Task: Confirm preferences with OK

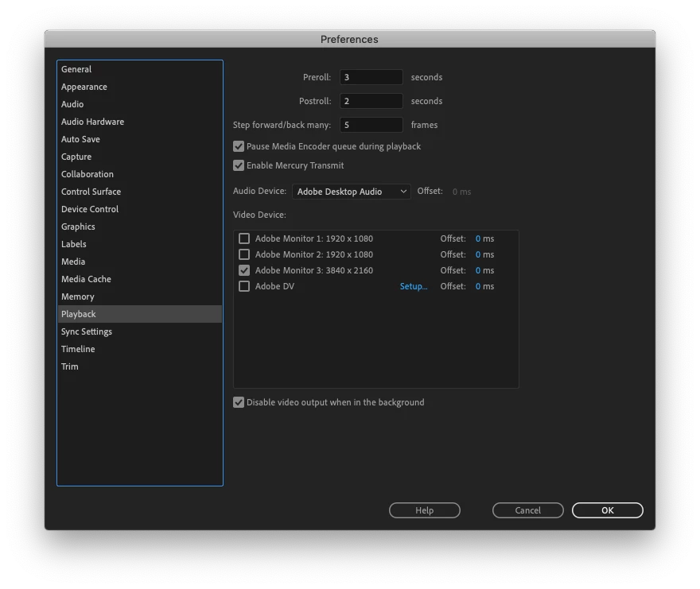Action: point(608,510)
